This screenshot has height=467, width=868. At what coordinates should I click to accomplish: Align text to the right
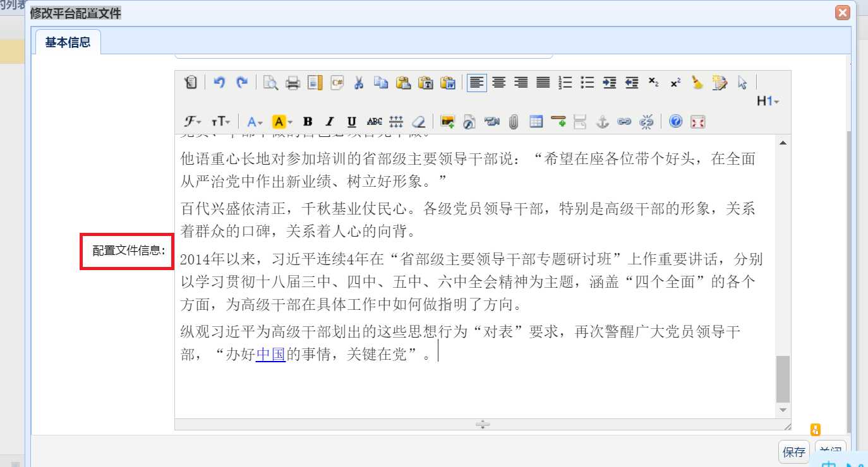point(521,83)
